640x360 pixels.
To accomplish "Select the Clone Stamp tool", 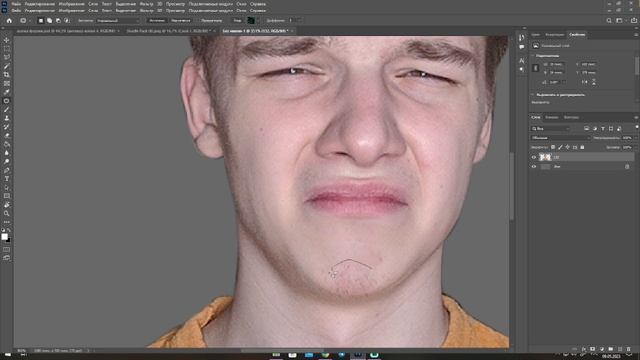I will pos(7,118).
